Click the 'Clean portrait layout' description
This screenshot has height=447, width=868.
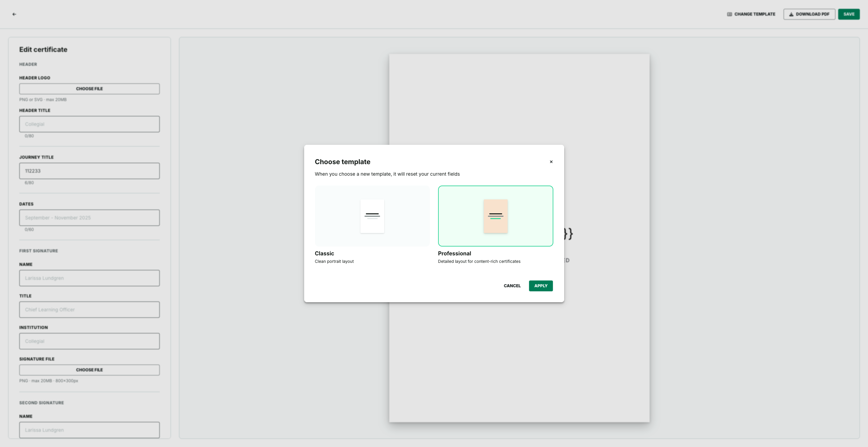point(334,261)
